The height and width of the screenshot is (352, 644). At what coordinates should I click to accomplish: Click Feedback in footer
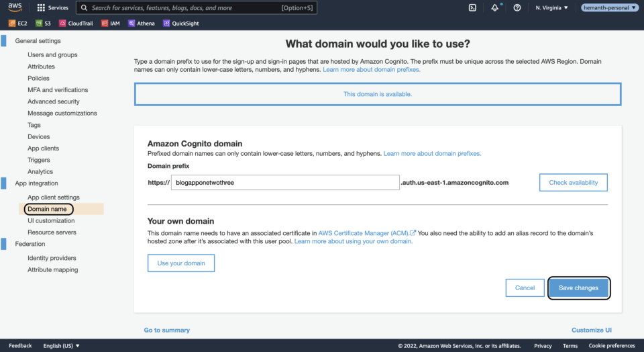(20, 346)
